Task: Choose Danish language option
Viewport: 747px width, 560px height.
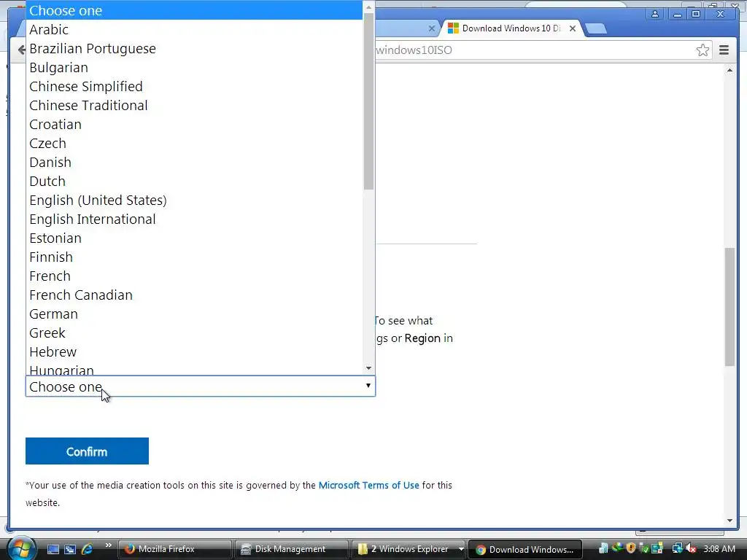Action: (x=194, y=163)
